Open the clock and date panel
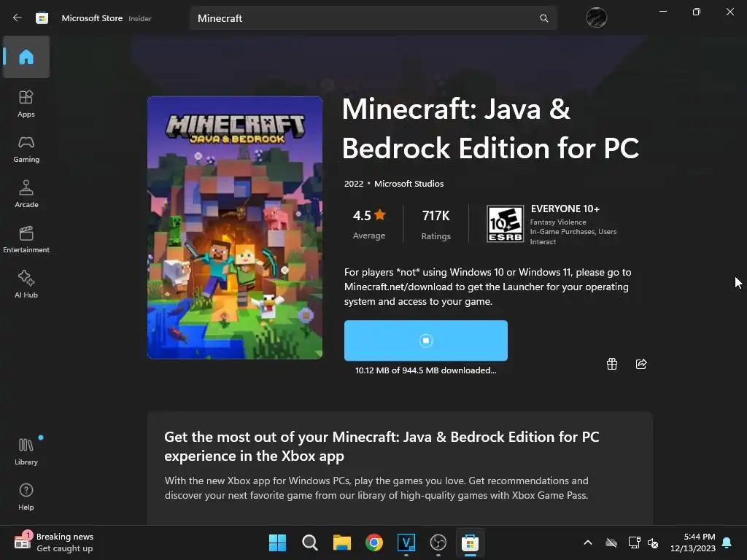Viewport: 747px width, 560px height. (693, 542)
